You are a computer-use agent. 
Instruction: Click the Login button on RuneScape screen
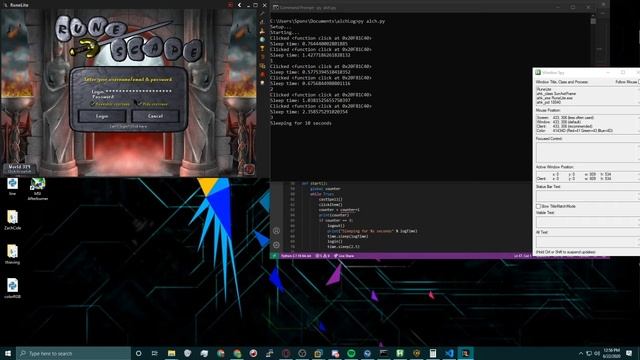pyautogui.click(x=102, y=116)
